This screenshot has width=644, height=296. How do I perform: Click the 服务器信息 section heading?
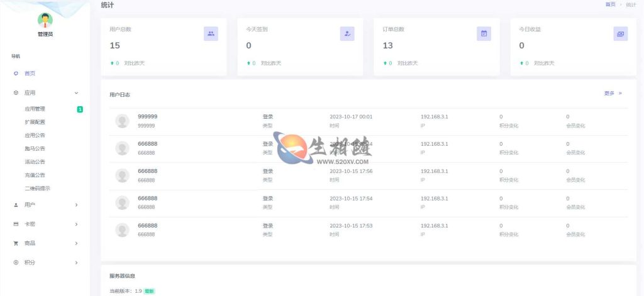click(123, 276)
